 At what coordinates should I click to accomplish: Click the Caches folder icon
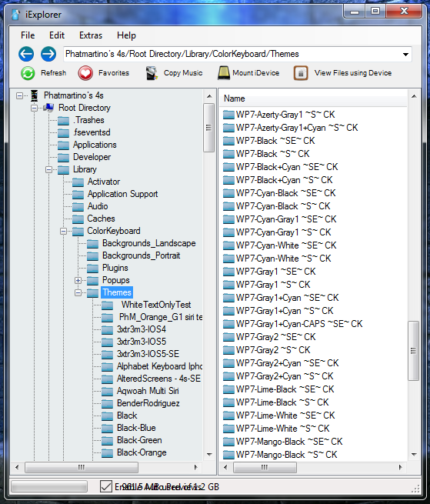click(78, 219)
